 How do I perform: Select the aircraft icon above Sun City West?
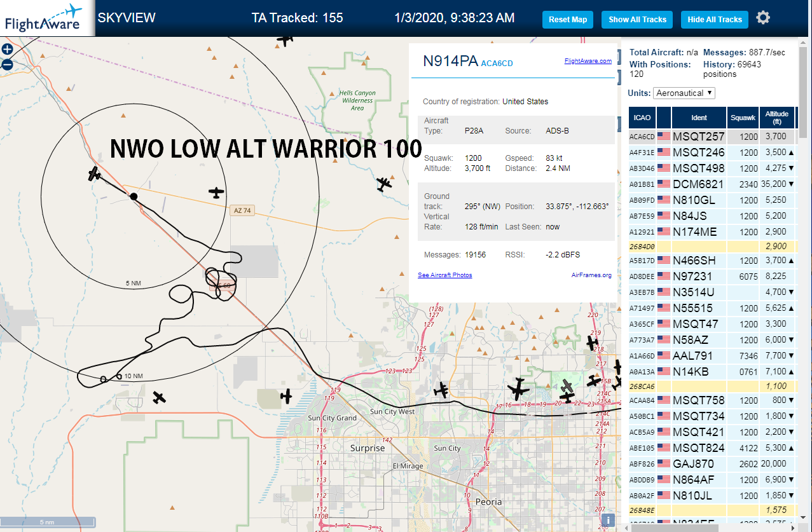point(442,390)
